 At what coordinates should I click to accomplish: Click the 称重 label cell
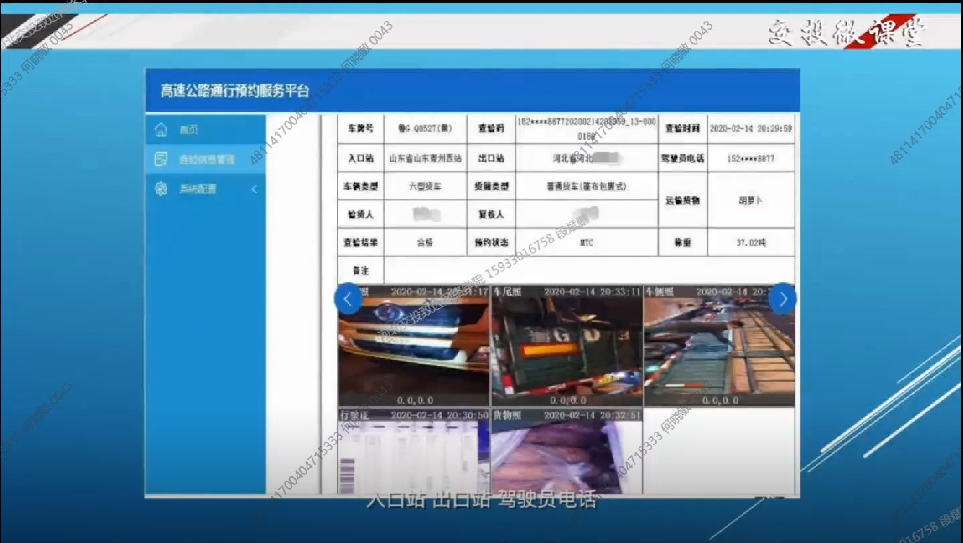pyautogui.click(x=682, y=243)
